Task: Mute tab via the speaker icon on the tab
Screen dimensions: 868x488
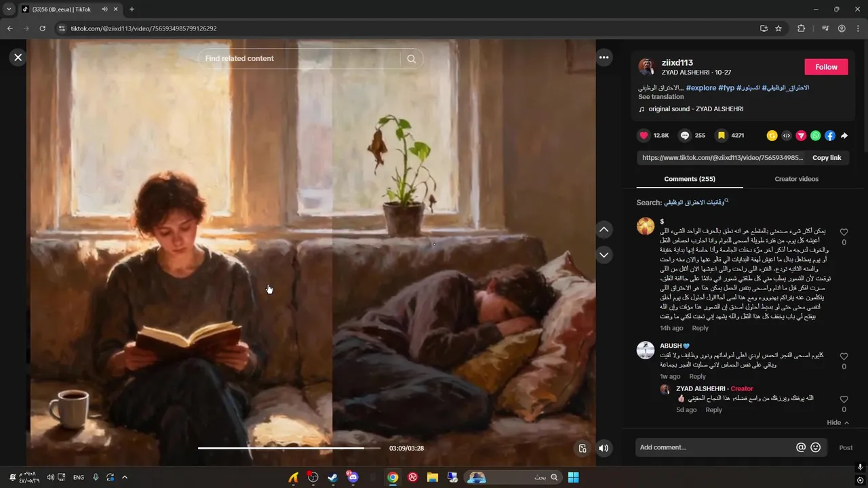Action: coord(104,9)
